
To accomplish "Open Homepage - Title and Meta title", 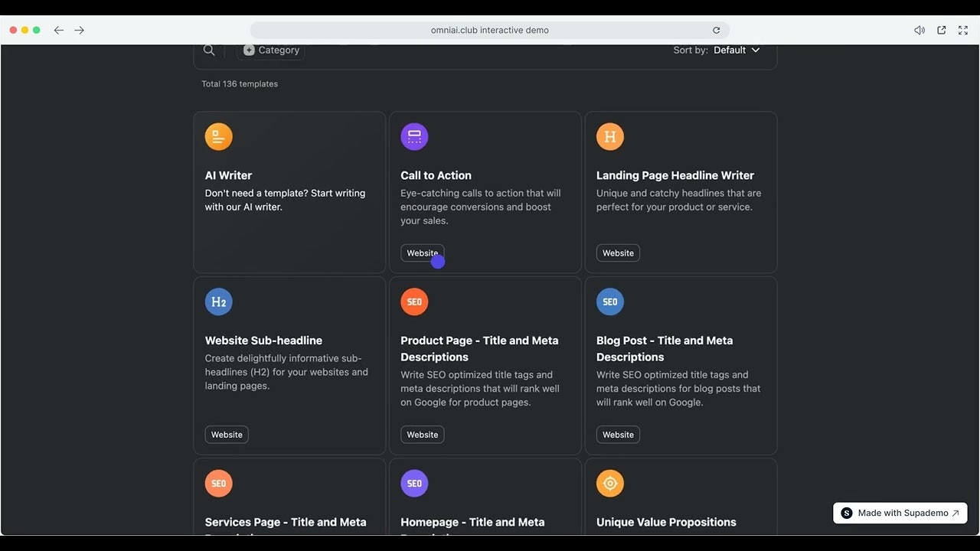I will (x=472, y=523).
